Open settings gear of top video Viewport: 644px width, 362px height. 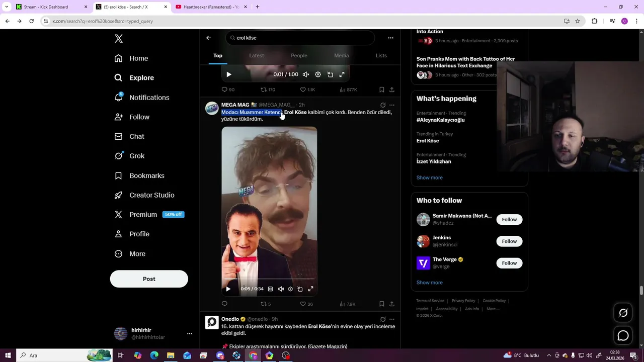(x=318, y=74)
